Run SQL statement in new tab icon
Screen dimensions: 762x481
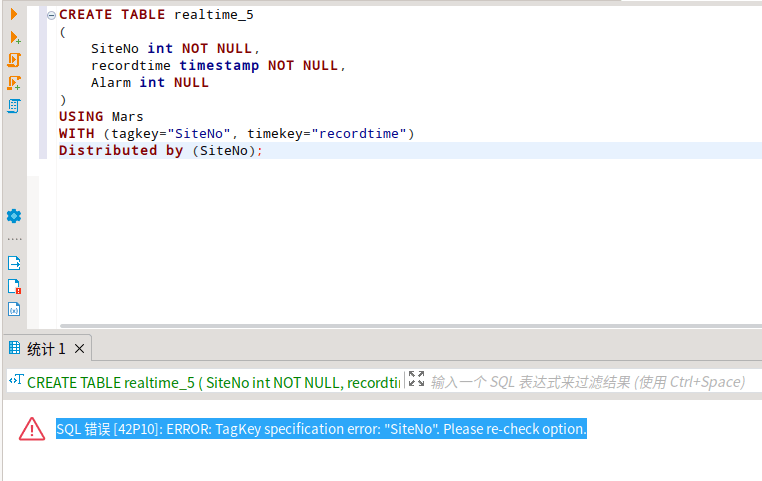[x=14, y=38]
